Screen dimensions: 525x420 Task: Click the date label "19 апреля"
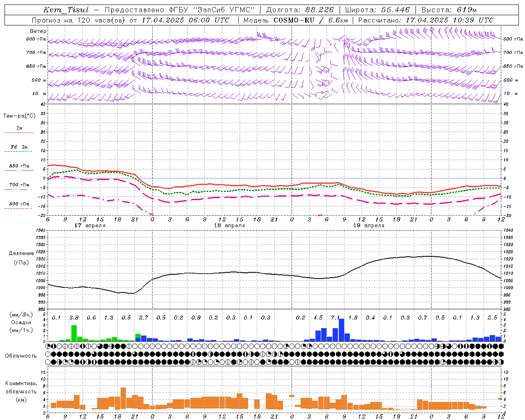click(x=369, y=226)
